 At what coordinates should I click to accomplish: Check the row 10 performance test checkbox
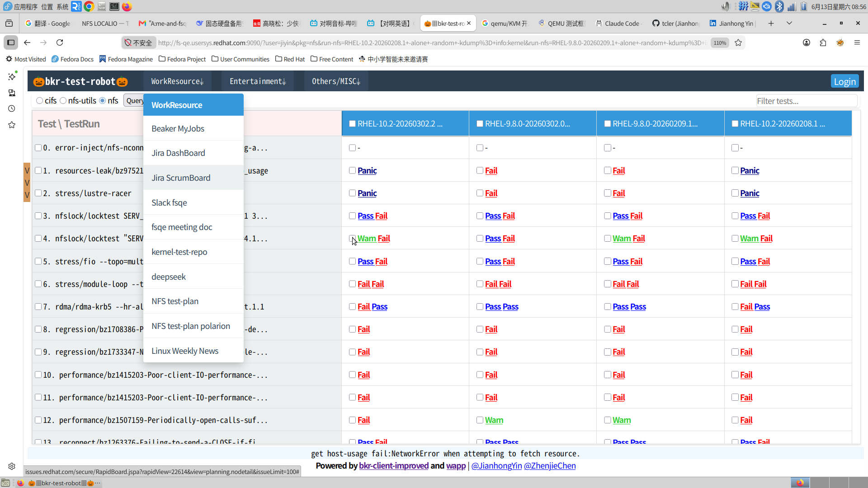click(x=38, y=375)
